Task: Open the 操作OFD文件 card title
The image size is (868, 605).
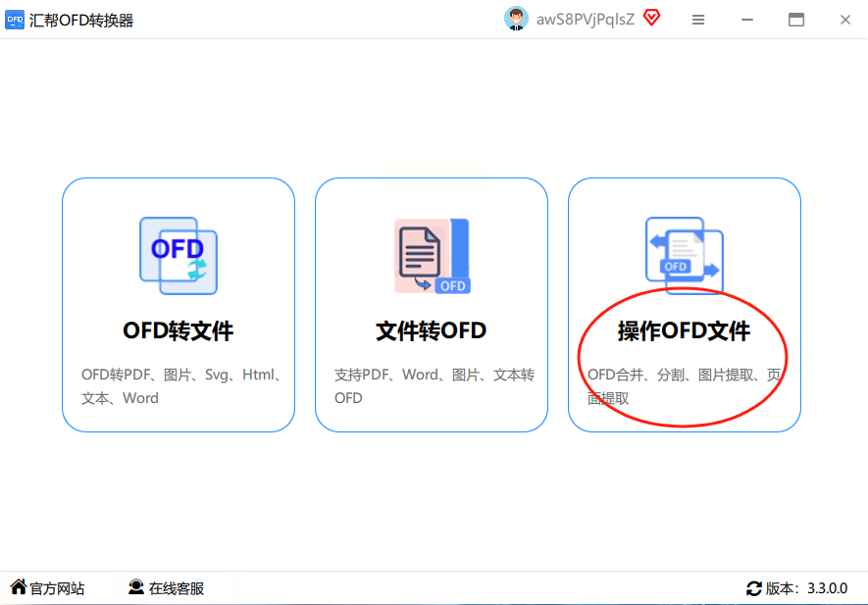Action: (x=685, y=330)
